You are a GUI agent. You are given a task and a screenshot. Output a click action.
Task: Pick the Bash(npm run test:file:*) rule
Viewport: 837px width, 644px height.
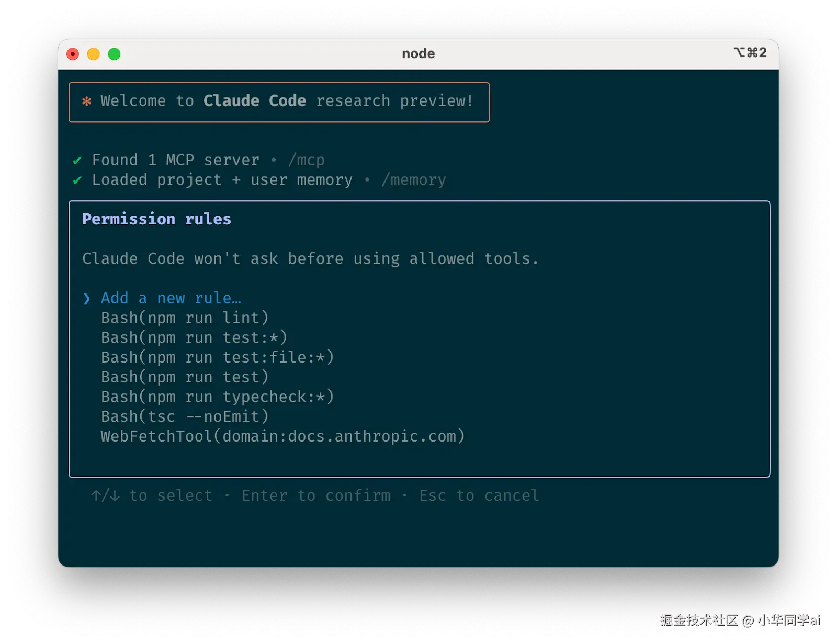[217, 357]
